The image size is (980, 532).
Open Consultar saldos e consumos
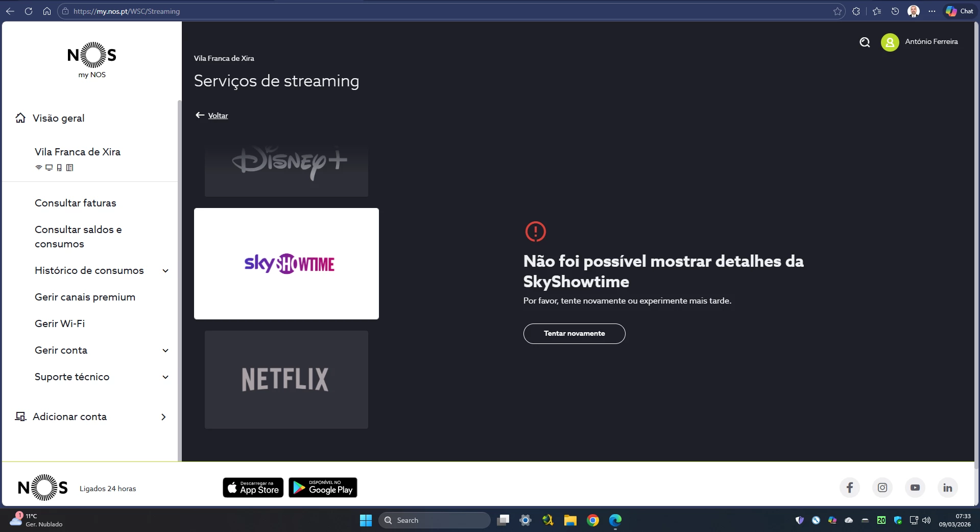pyautogui.click(x=78, y=237)
